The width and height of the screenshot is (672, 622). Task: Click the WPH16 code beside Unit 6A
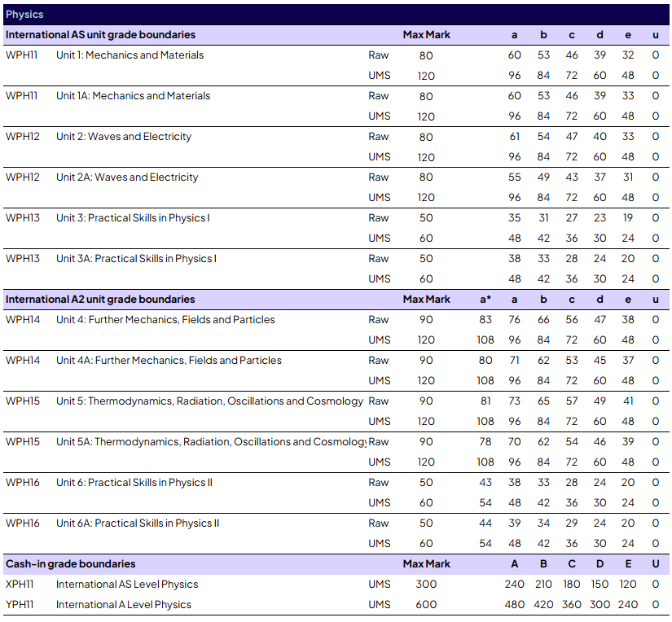tap(22, 523)
